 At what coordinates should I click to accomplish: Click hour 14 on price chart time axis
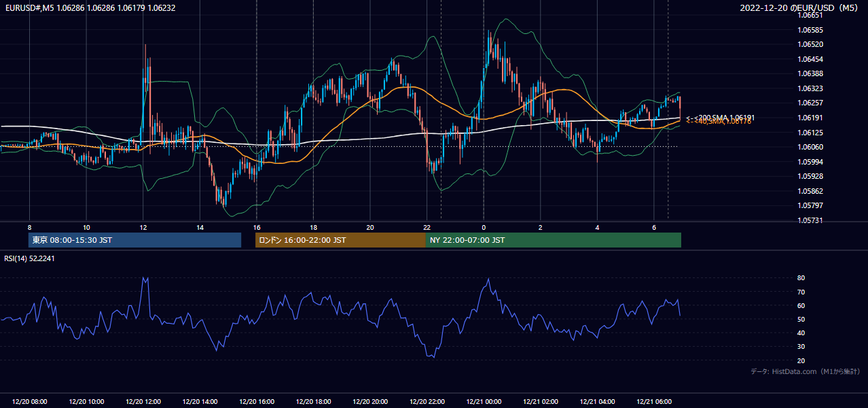click(x=200, y=227)
